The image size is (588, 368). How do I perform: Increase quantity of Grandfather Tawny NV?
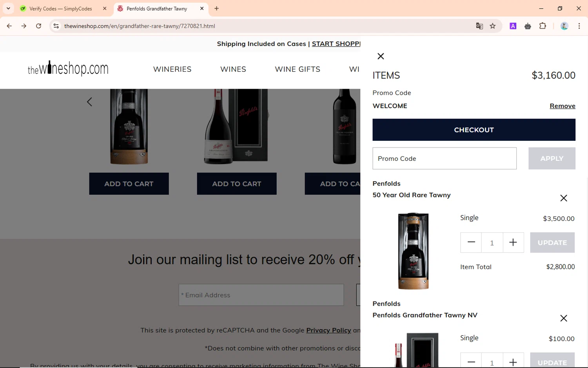coord(513,361)
